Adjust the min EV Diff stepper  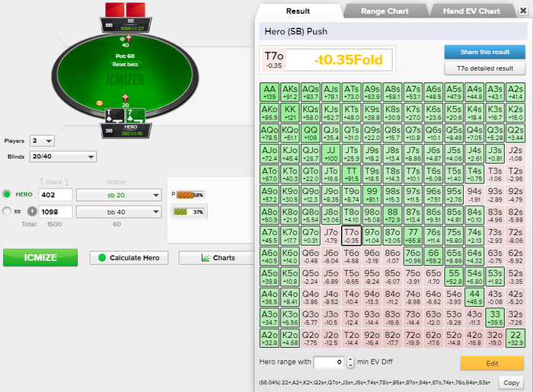350,362
